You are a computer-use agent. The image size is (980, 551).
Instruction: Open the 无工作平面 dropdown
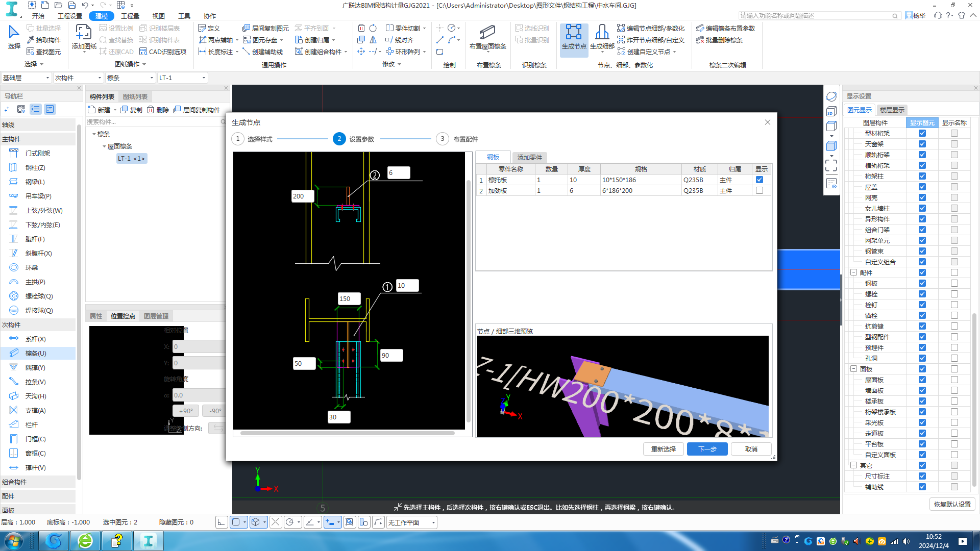[x=411, y=522]
